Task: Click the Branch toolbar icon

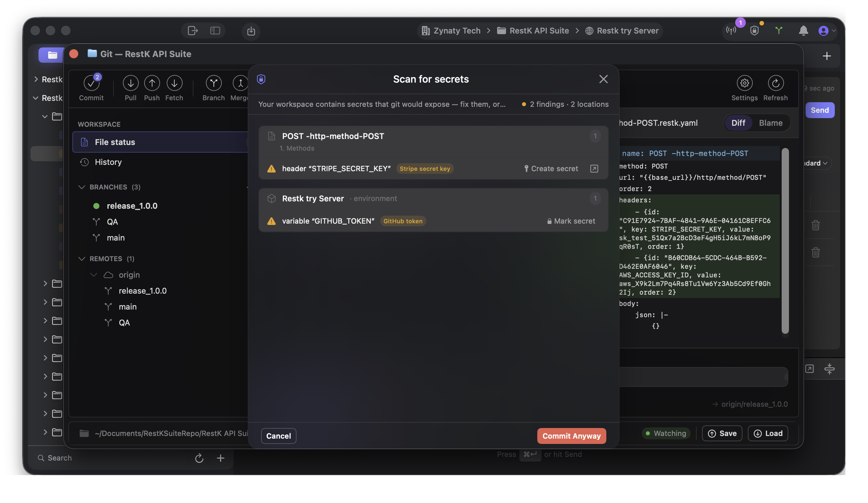Action: coord(214,83)
